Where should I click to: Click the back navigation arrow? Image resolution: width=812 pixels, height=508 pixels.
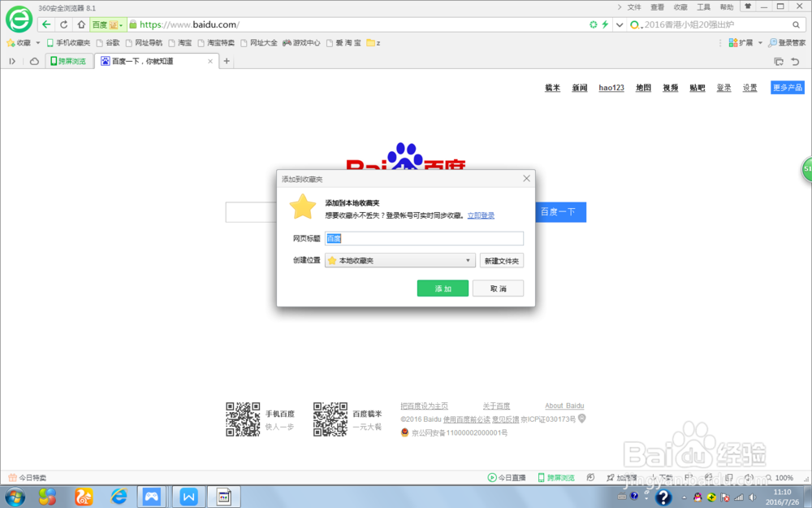pos(46,24)
